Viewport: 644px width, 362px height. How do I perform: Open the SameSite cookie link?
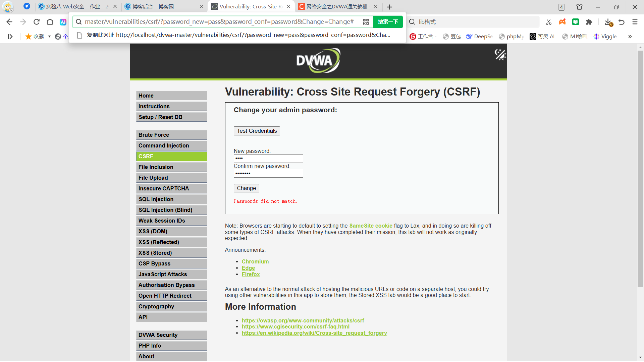371,226
